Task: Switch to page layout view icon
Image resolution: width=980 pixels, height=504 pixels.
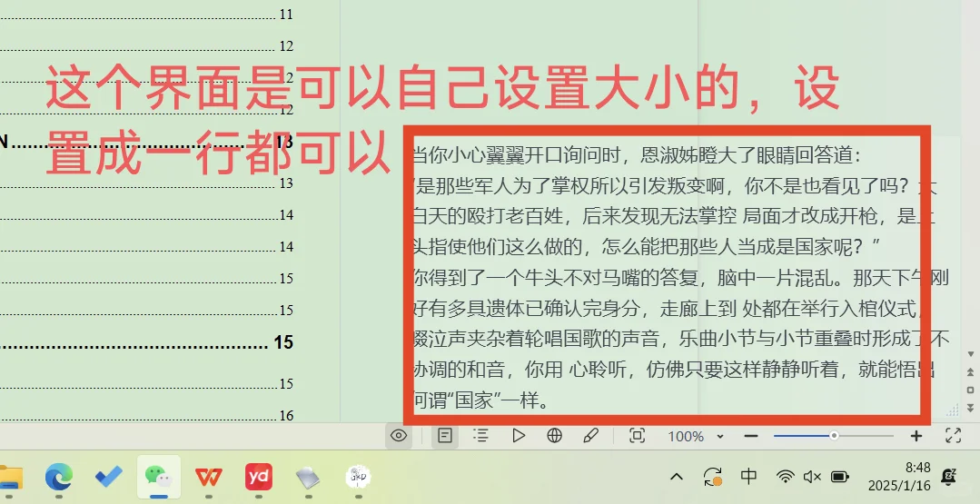Action: click(445, 435)
